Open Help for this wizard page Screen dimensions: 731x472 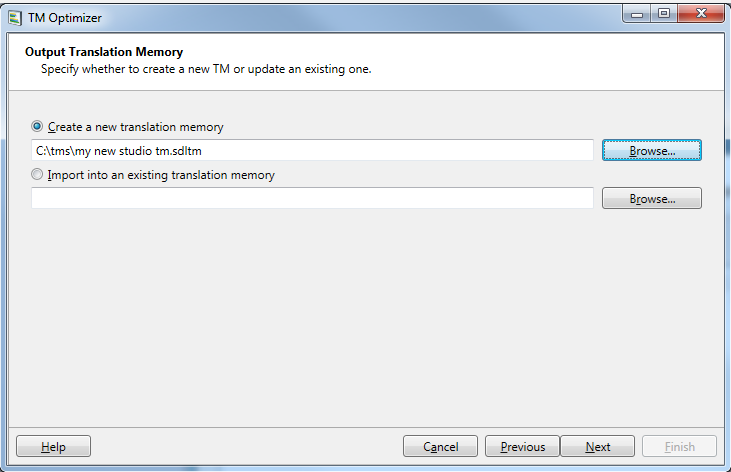(54, 446)
